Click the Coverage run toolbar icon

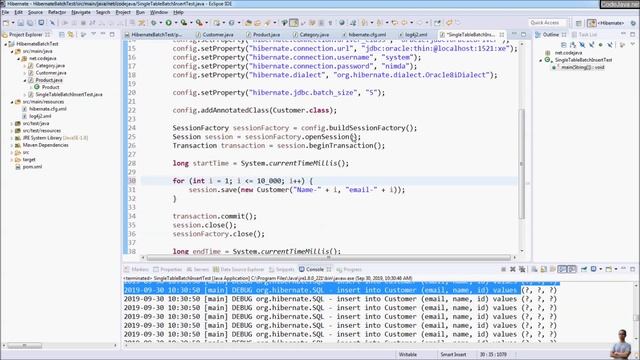pos(184,23)
